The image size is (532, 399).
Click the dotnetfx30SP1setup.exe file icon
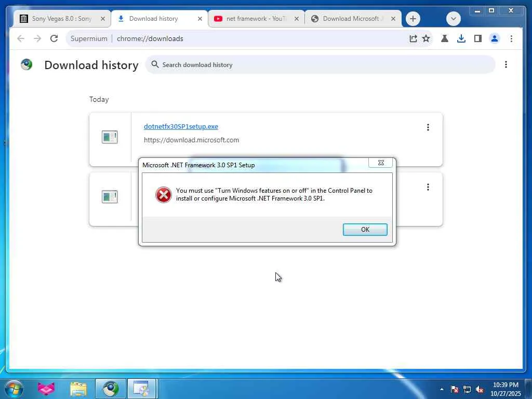(x=110, y=137)
